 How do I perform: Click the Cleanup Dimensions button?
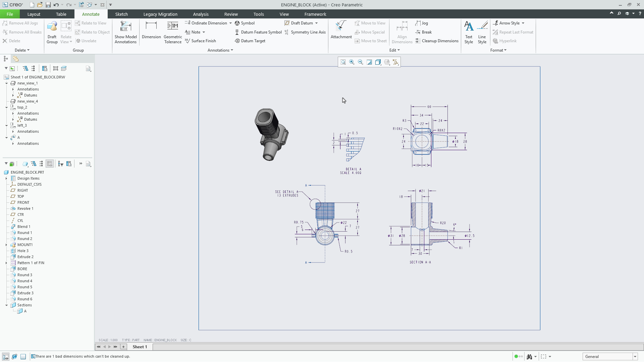click(x=437, y=41)
